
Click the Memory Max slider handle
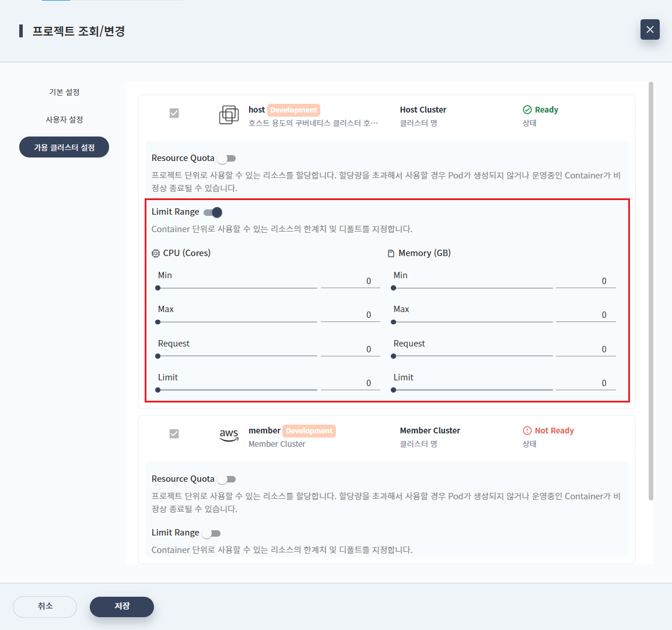pyautogui.click(x=393, y=322)
